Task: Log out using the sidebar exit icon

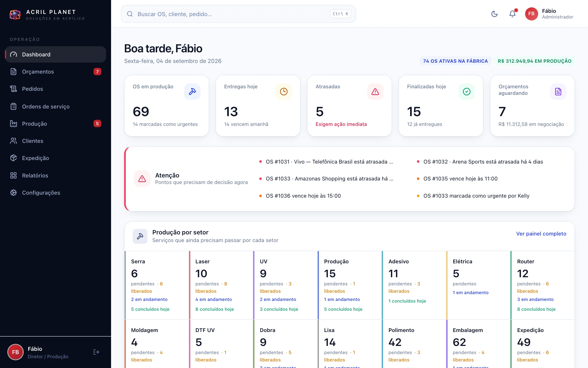Action: tap(96, 352)
